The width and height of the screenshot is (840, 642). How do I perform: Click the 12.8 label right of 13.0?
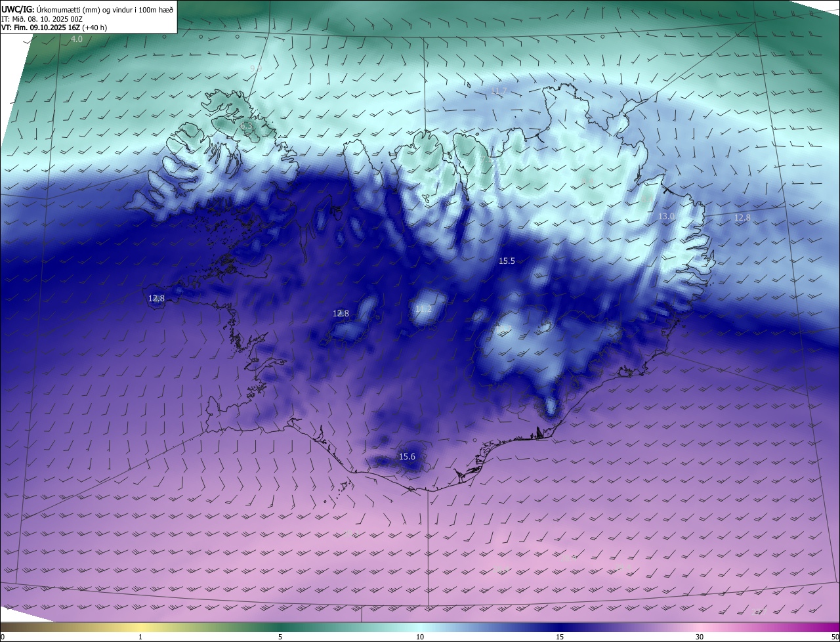point(742,217)
